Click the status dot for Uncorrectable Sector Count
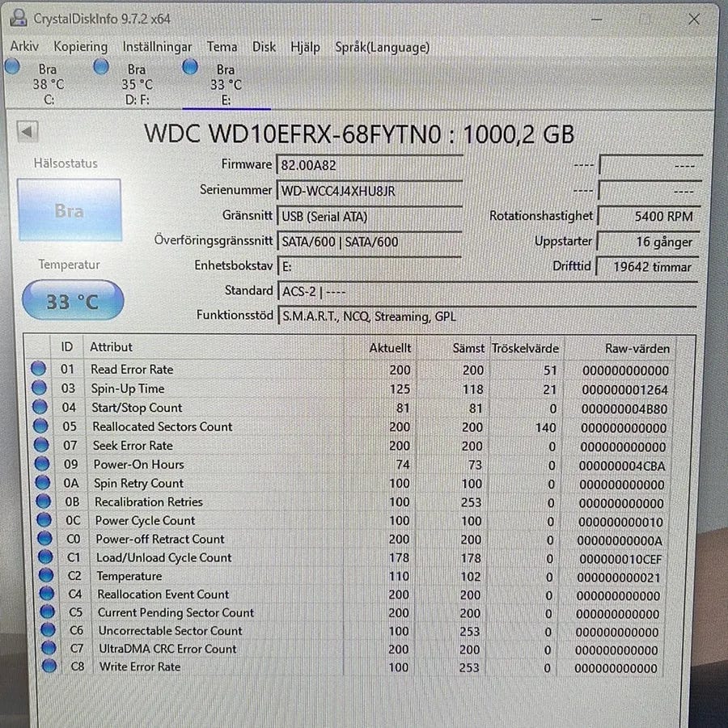The image size is (728, 728). click(49, 629)
